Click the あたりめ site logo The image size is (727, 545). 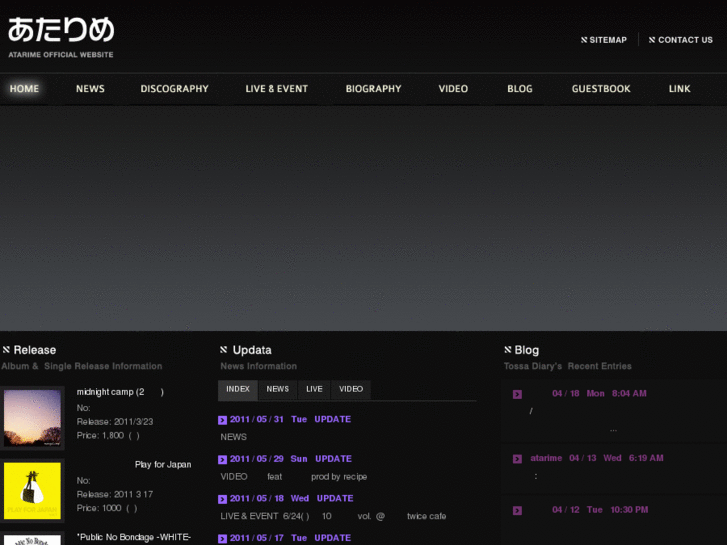coord(61,30)
